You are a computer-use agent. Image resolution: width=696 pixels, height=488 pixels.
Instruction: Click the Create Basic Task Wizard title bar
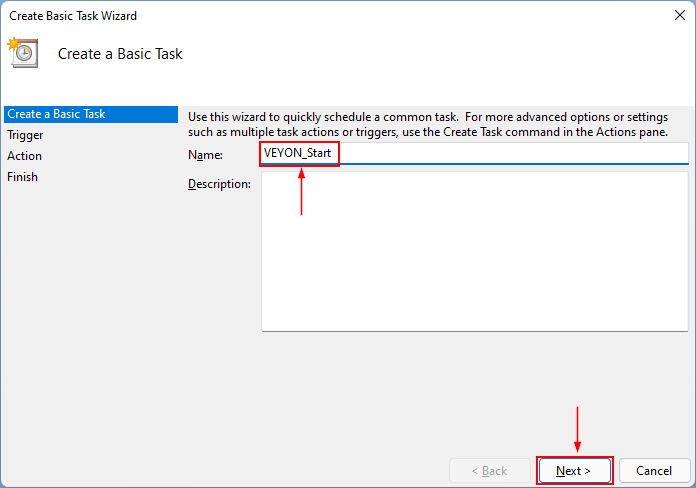click(300, 16)
